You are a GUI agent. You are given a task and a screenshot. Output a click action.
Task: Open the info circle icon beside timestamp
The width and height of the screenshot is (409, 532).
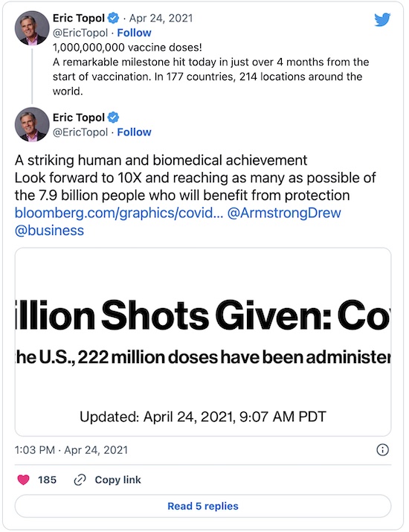click(x=382, y=450)
